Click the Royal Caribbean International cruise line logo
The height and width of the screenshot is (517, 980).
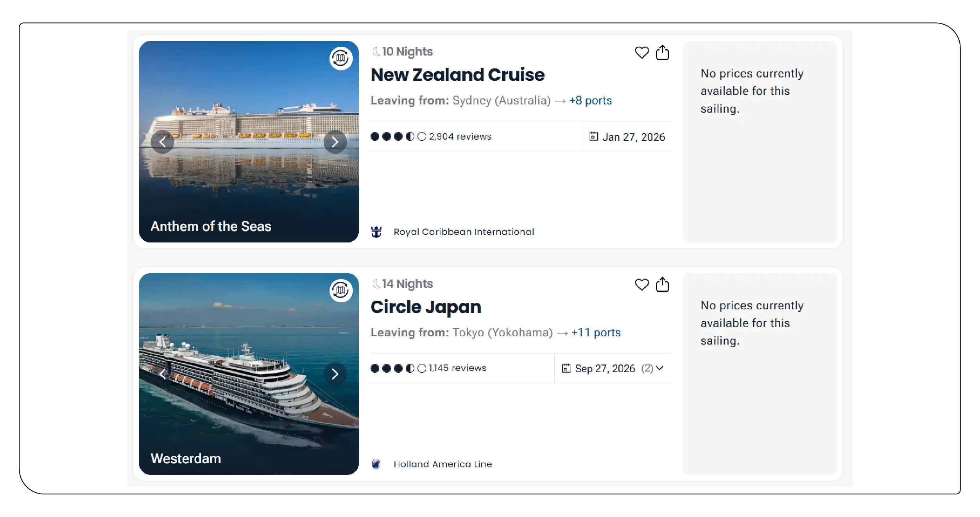point(376,232)
